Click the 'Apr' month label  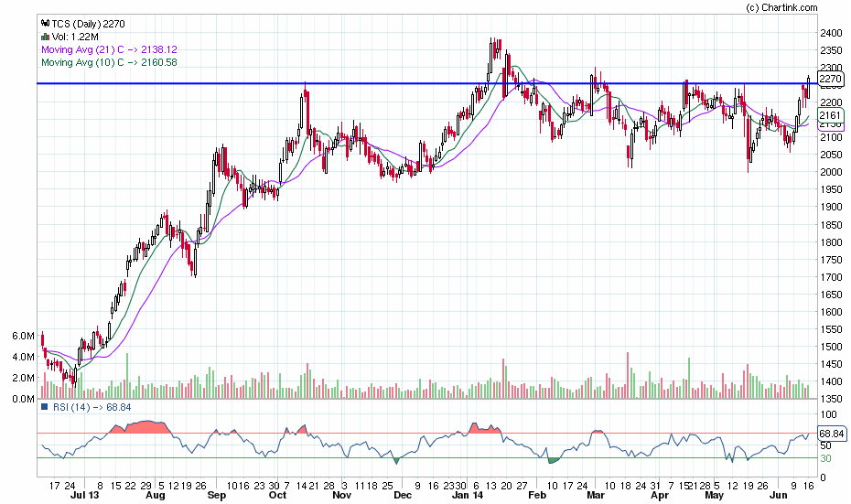pos(660,495)
